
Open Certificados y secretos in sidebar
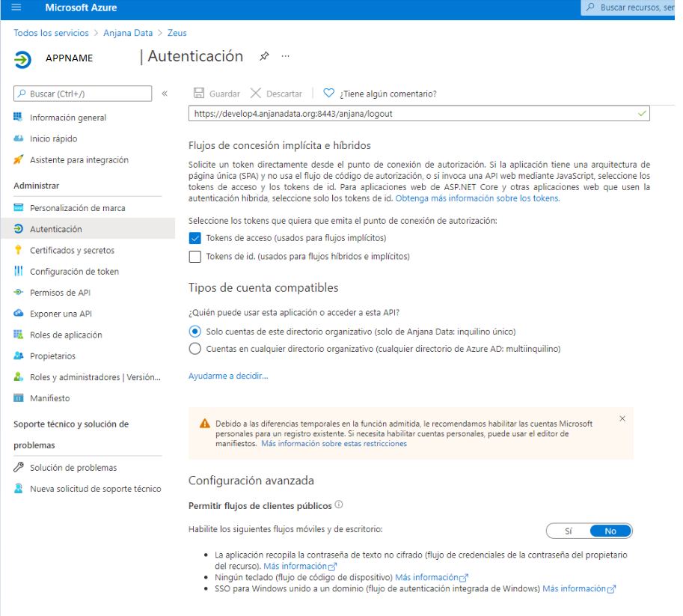point(72,251)
